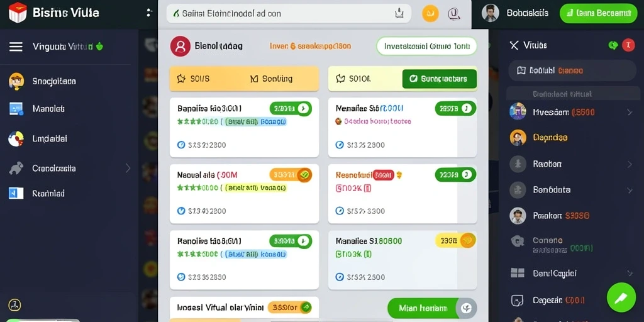Toggle orange checkmark switch on Naoual card
The height and width of the screenshot is (322, 644).
pos(291,175)
